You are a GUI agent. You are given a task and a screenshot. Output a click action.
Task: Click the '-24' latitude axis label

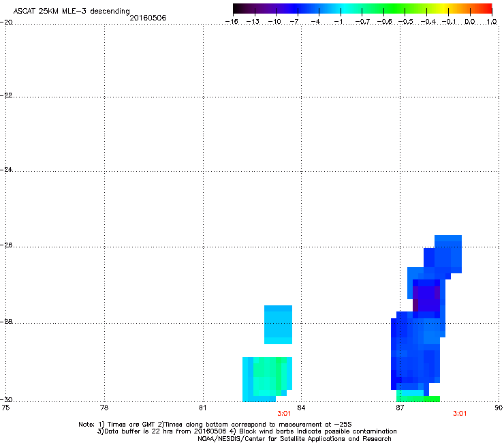point(6,170)
